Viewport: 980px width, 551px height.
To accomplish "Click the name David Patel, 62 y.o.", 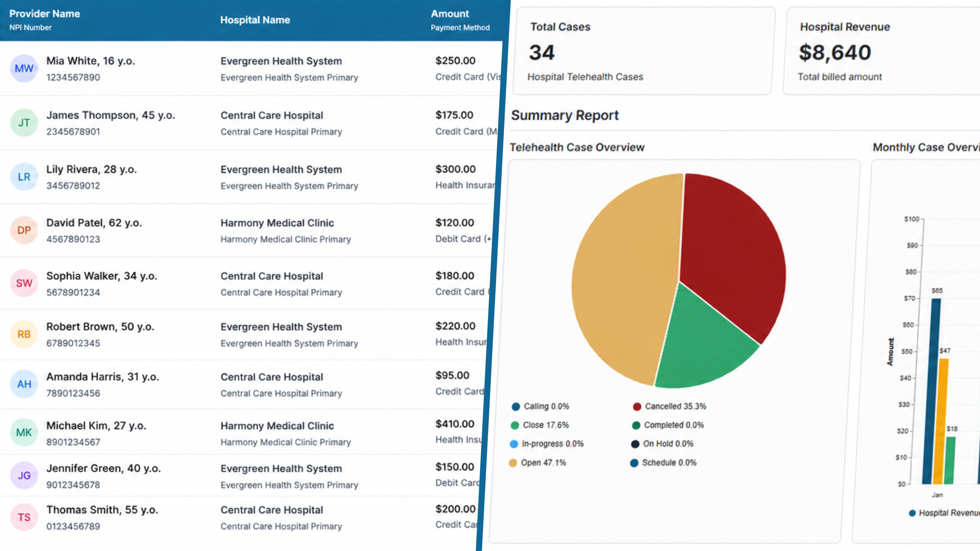I will click(94, 223).
